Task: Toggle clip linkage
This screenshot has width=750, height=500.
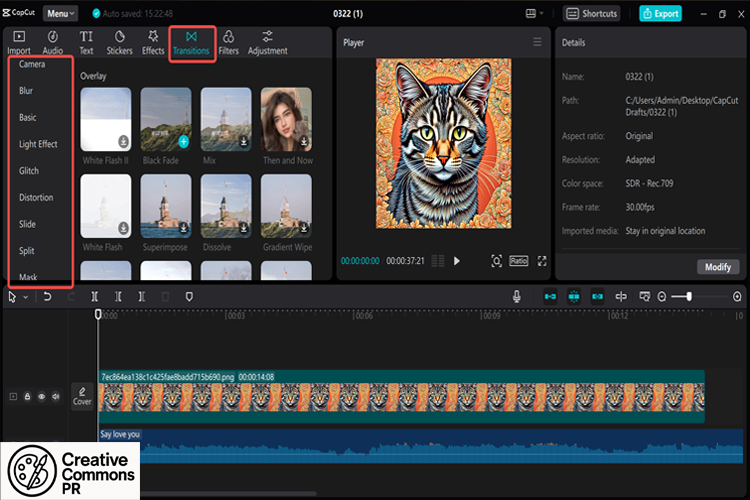Action: tap(597, 297)
